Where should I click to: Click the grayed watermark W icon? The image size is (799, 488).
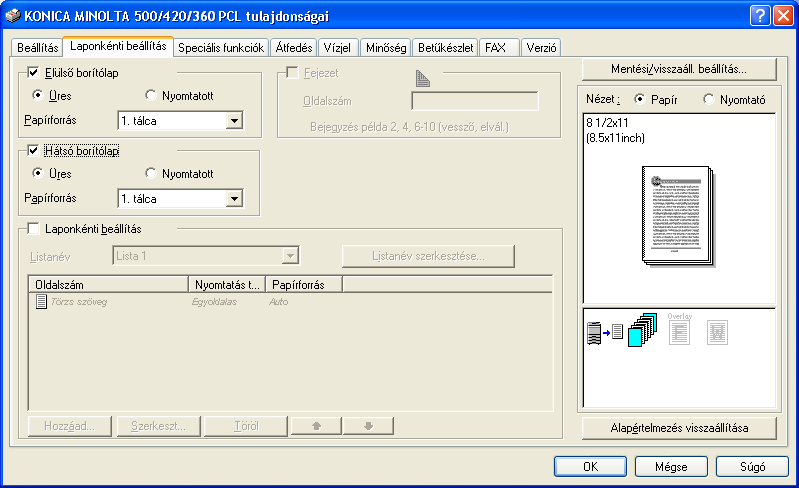coord(717,333)
